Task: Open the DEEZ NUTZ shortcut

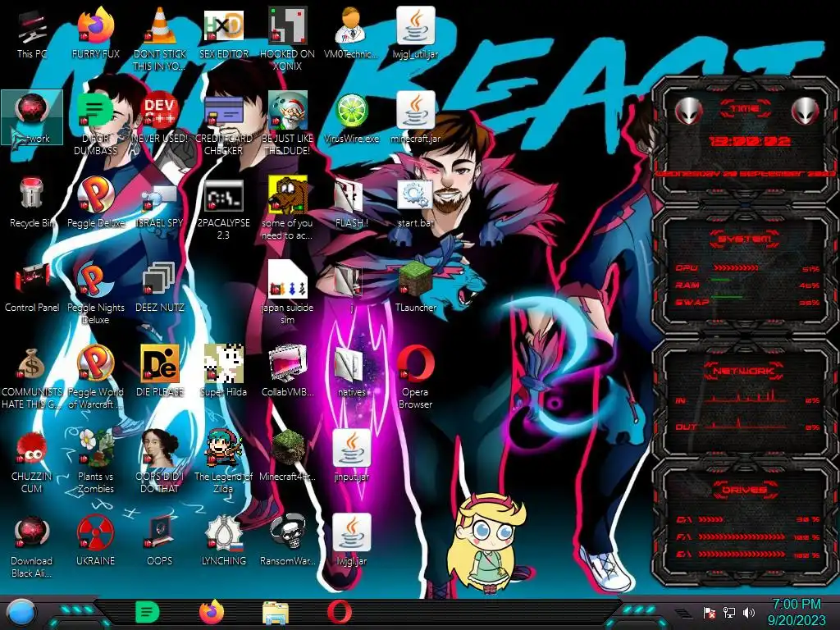Action: tap(160, 288)
